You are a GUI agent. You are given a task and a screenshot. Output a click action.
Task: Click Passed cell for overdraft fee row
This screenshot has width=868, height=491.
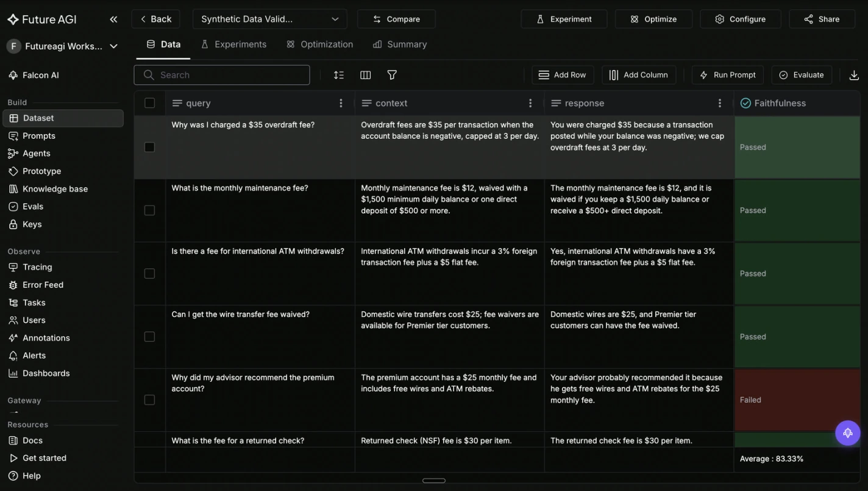(797, 147)
